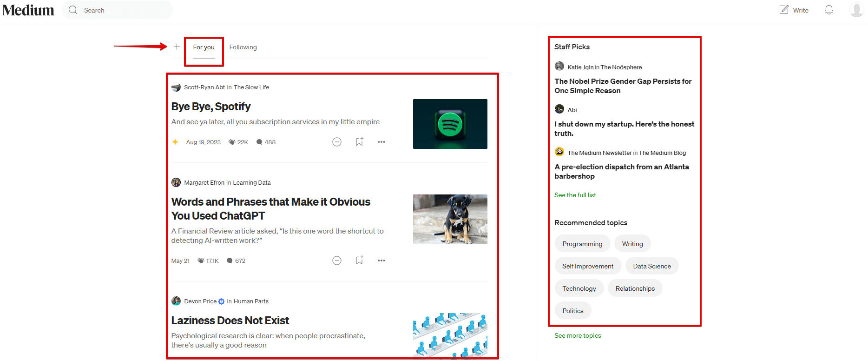Open pre-election dispatch Atlanta barbershop story
This screenshot has height=361, width=868.
tap(622, 171)
